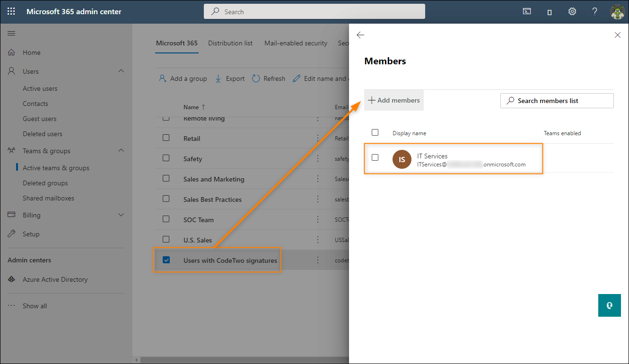Expand the Billing section chevron

pos(121,215)
